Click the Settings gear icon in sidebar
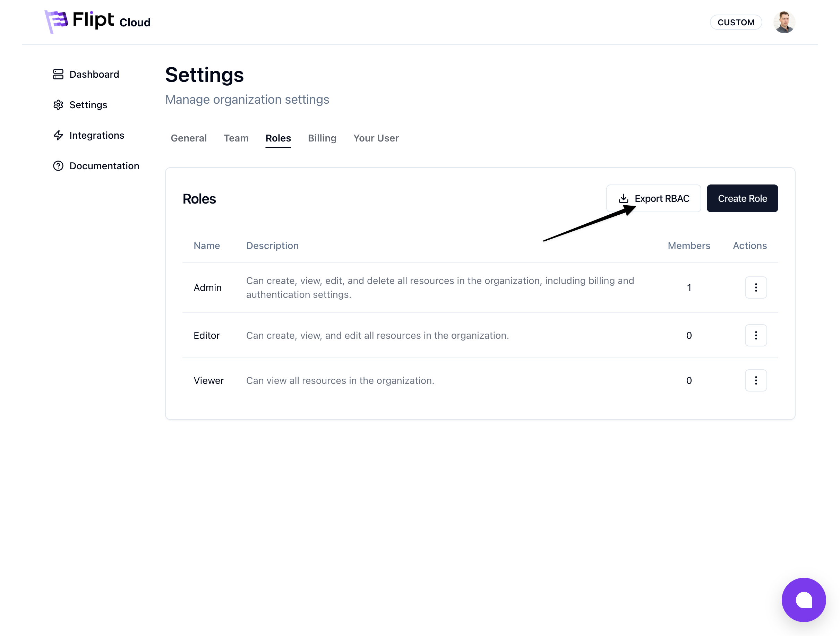This screenshot has height=636, width=840. [58, 105]
